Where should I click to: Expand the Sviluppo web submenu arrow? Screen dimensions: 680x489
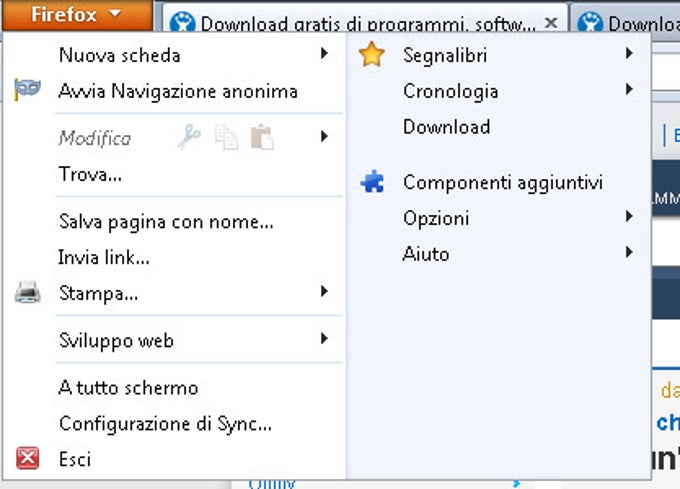coord(324,338)
